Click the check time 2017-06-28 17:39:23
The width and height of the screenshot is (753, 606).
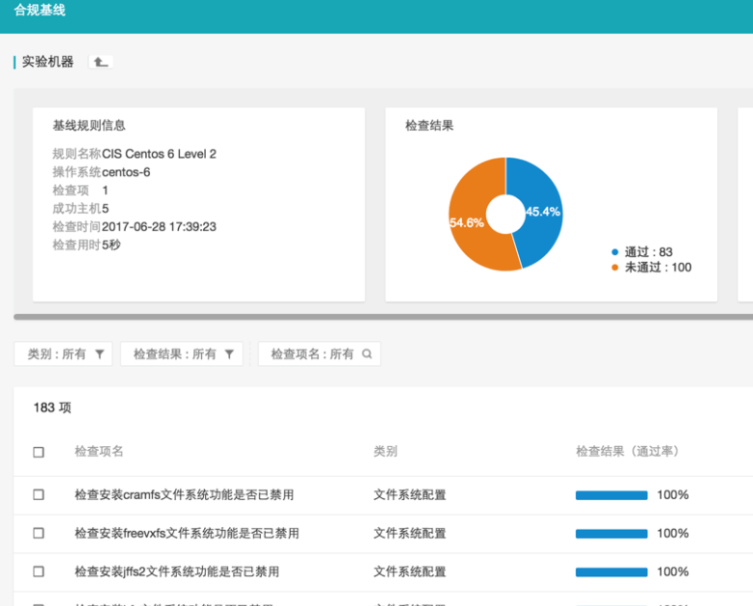pyautogui.click(x=159, y=227)
